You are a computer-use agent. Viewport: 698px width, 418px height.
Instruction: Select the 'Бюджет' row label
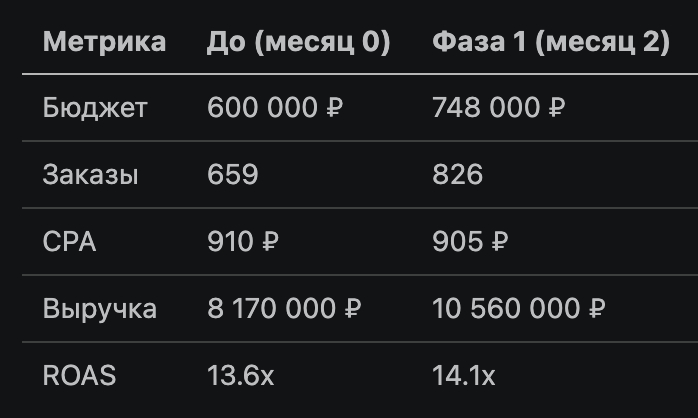95,108
